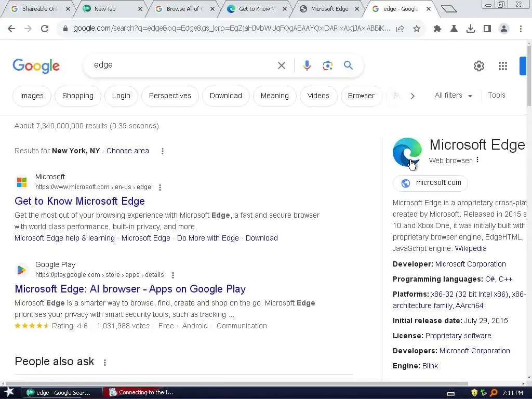Click the address bar URL
Viewport: 532px width, 399px height.
coord(231,29)
